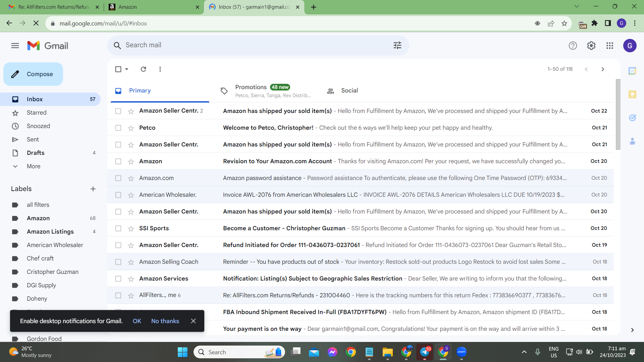Tick the master select-all checkbox
Screen dimensions: 644x362
tap(118, 69)
